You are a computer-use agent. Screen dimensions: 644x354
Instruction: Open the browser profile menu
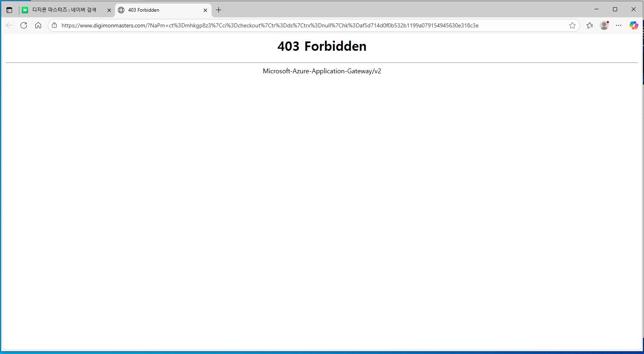click(604, 25)
